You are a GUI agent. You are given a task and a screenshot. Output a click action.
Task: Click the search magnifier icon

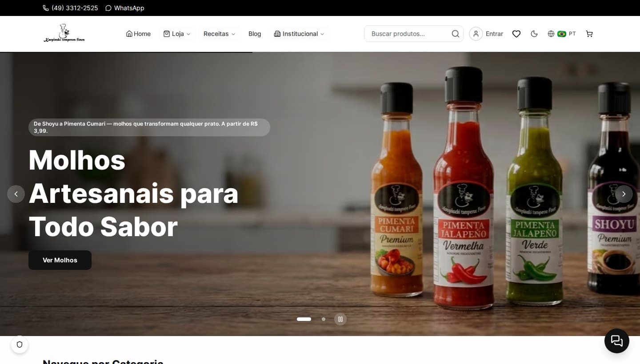click(455, 34)
